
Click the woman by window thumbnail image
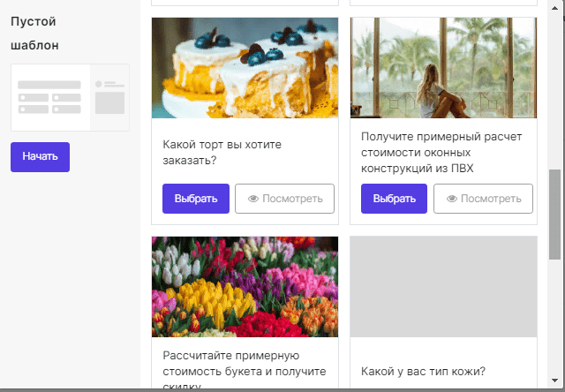[443, 68]
